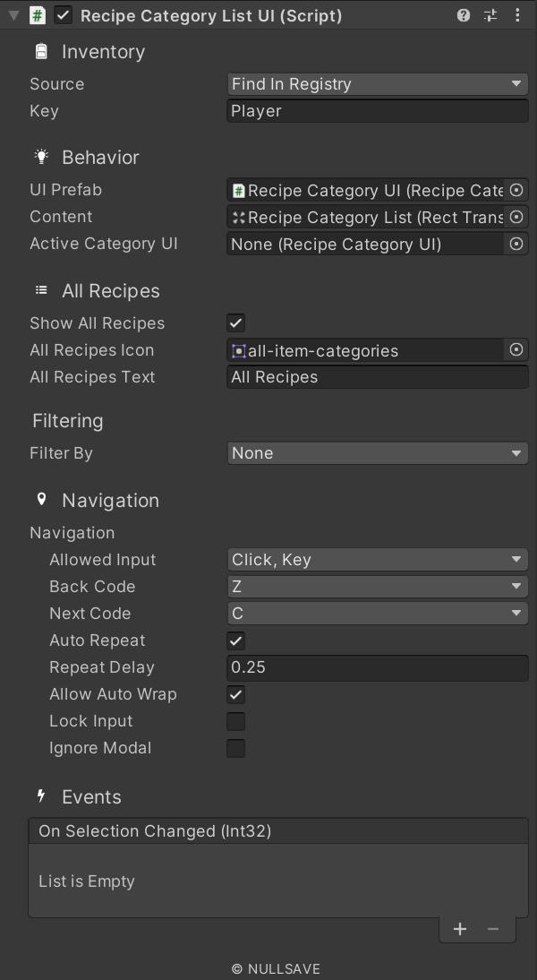Click the lightbulb icon beside Behavior

coord(40,156)
